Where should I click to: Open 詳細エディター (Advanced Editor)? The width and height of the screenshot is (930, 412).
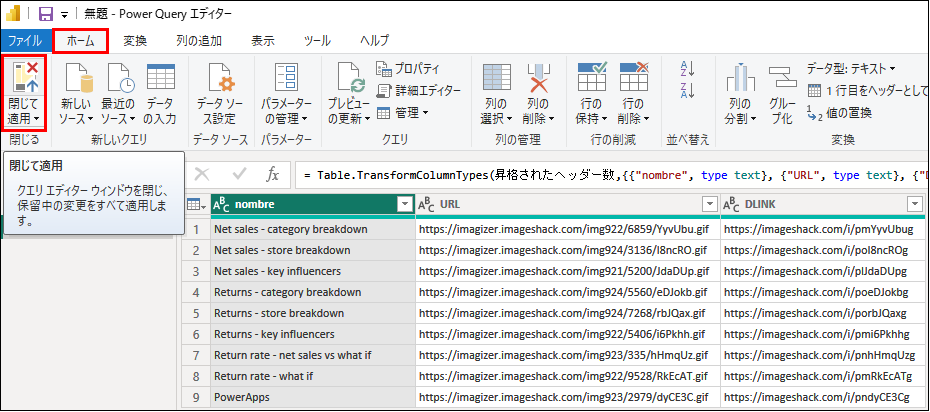[419, 90]
